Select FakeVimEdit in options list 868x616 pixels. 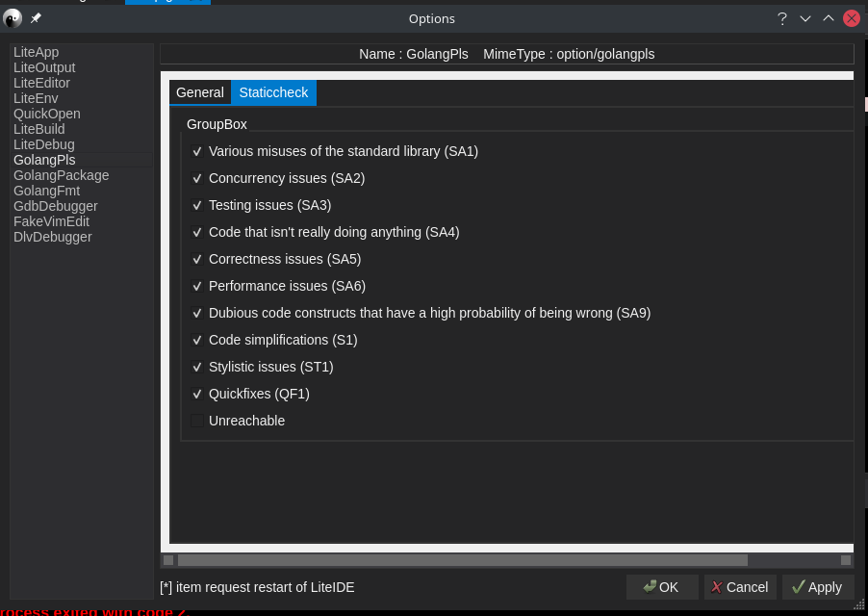pyautogui.click(x=82, y=221)
